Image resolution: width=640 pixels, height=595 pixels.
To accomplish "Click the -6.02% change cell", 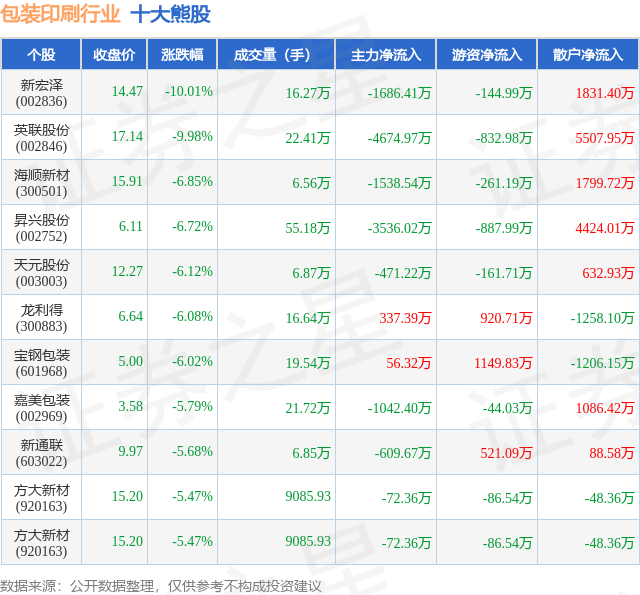I will pyautogui.click(x=192, y=361).
